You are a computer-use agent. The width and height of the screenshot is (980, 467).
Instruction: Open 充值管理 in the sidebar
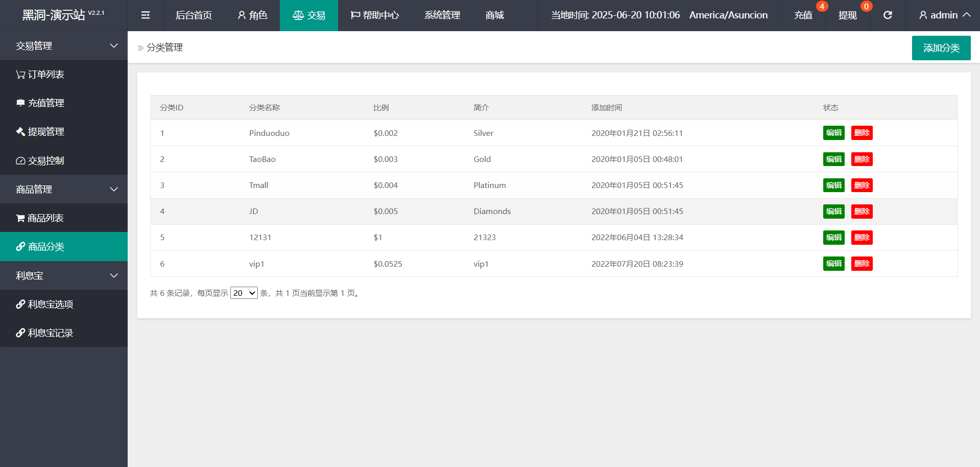pos(64,103)
